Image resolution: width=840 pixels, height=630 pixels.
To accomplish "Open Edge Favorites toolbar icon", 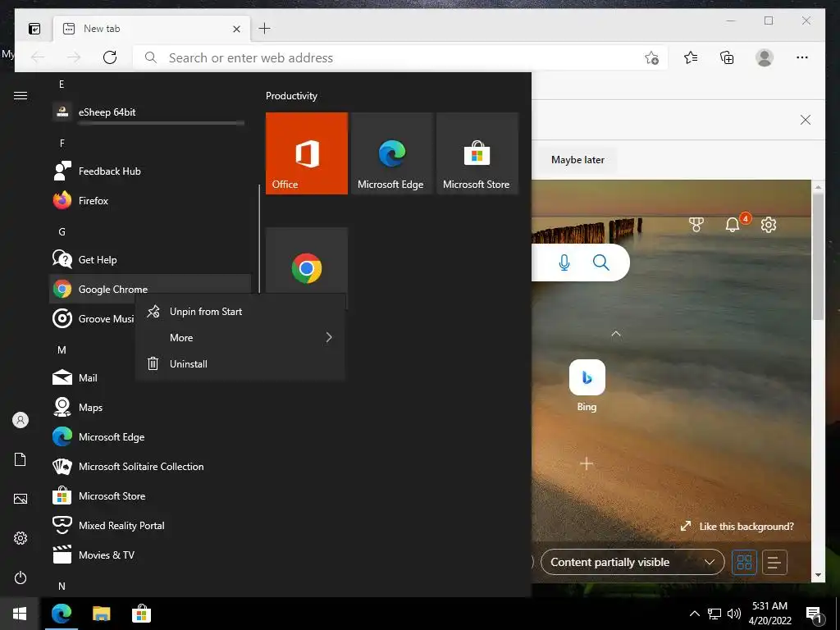I will 691,57.
